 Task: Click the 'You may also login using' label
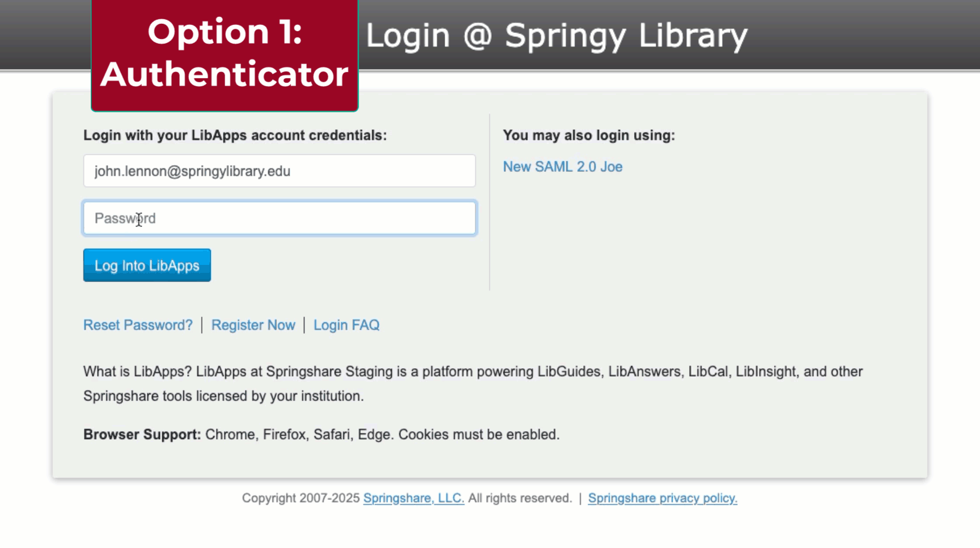pos(589,136)
